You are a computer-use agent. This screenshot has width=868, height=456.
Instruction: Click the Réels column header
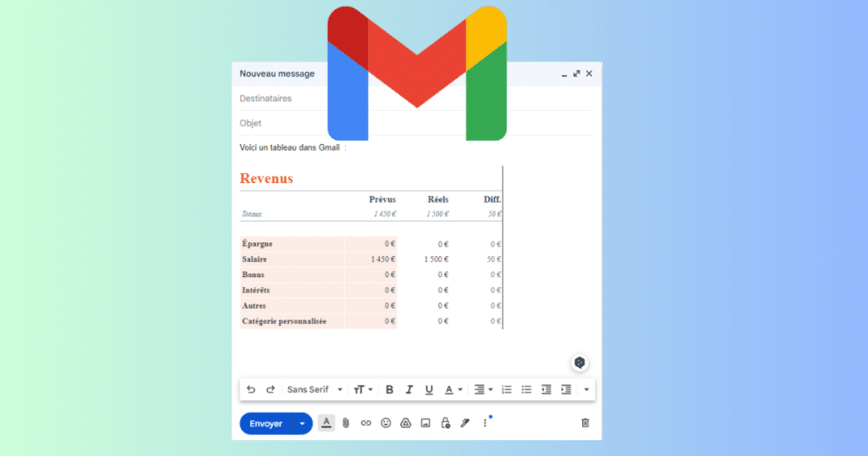click(438, 199)
